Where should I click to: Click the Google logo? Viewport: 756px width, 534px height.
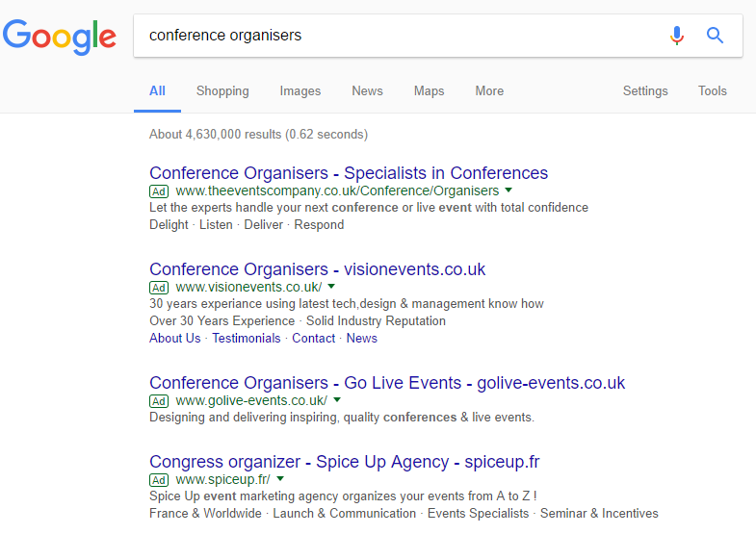[x=60, y=37]
